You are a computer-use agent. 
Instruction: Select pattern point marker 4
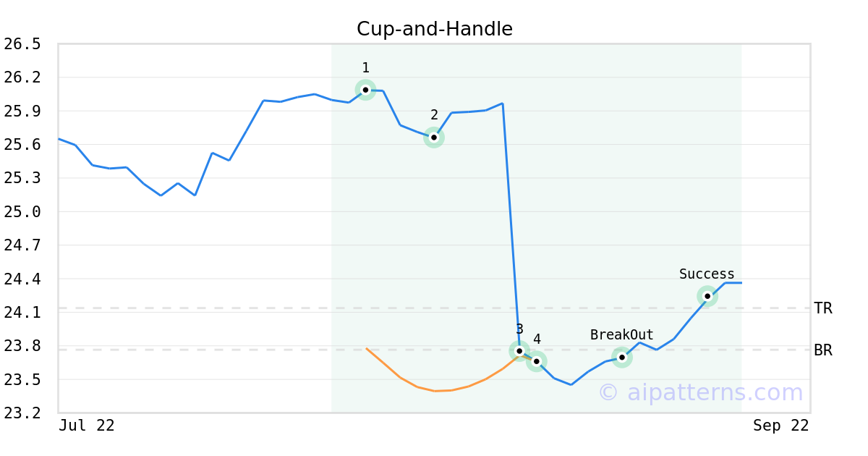click(x=536, y=361)
